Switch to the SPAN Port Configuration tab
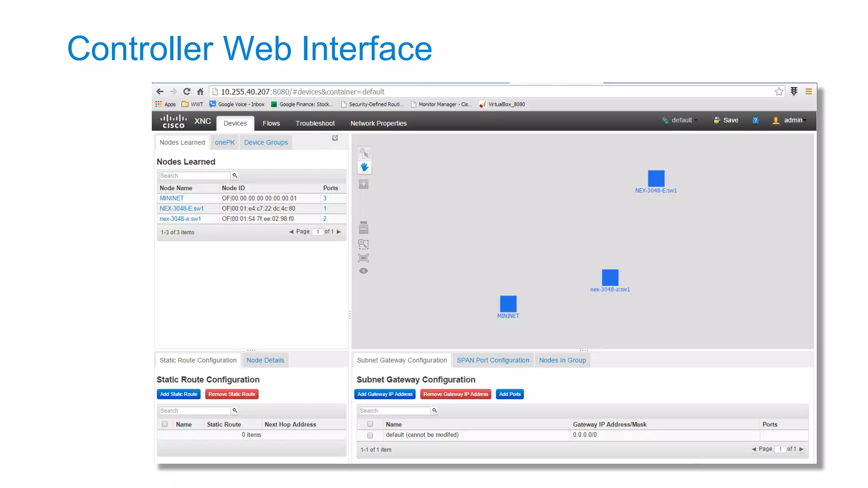Viewport: 868px width, 488px height. [x=493, y=360]
